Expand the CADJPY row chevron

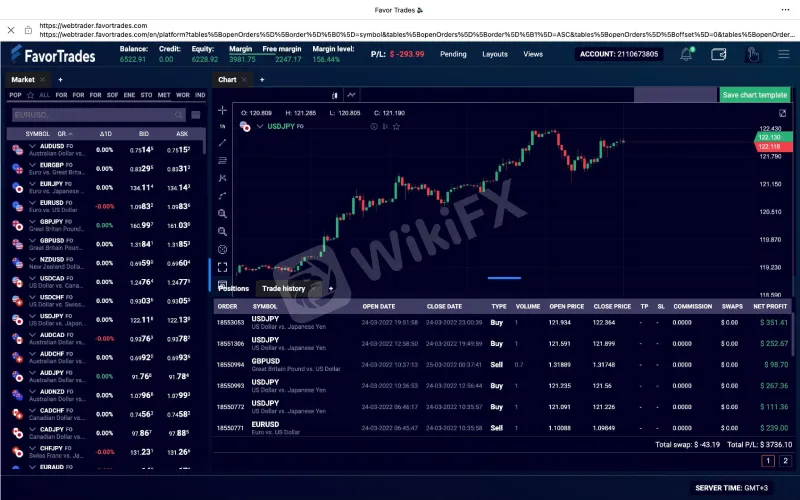32,429
